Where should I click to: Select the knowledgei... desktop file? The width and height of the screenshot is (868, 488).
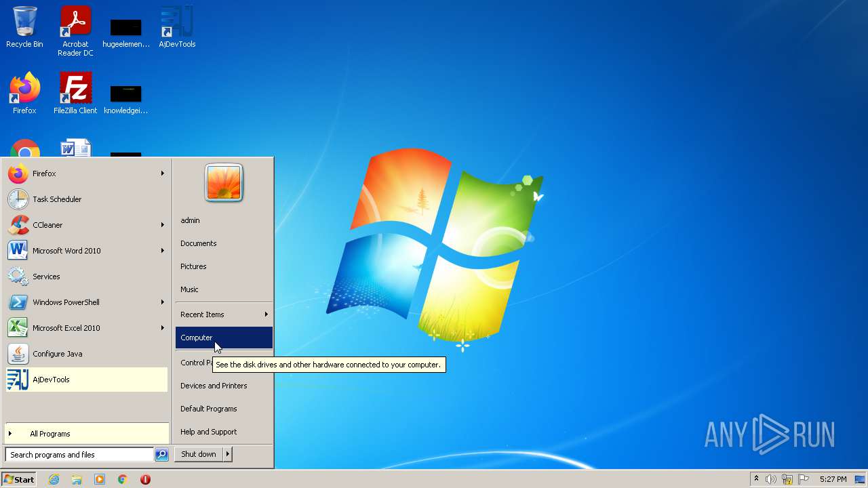(x=126, y=99)
